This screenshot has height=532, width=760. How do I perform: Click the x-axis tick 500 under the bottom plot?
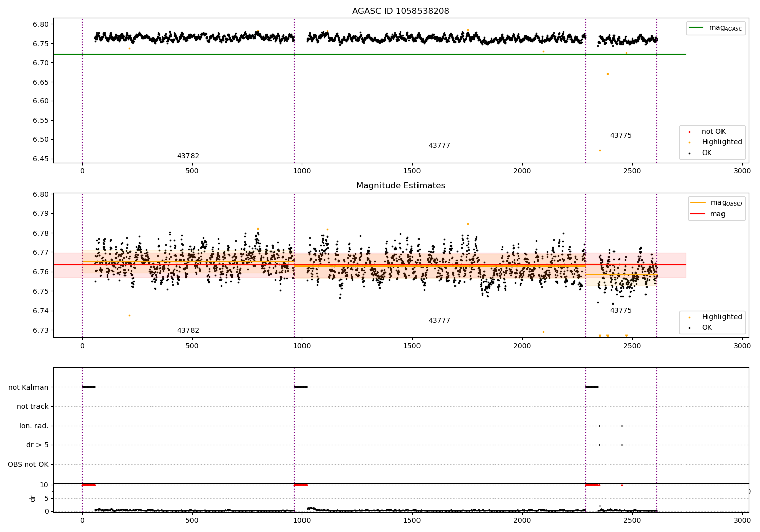pos(192,521)
